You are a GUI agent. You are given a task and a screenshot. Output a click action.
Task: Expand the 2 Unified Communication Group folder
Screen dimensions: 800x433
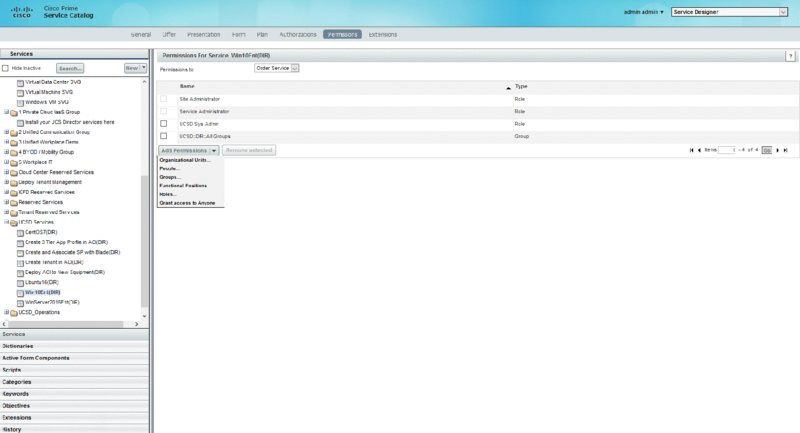(7, 132)
